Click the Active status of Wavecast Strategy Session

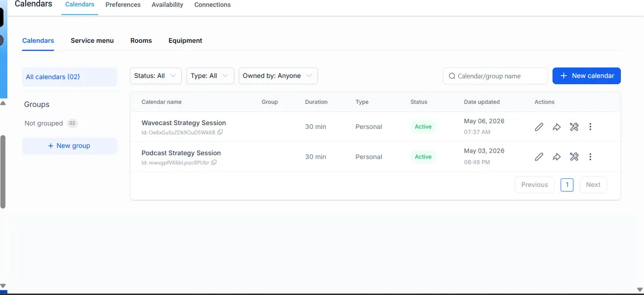click(423, 127)
